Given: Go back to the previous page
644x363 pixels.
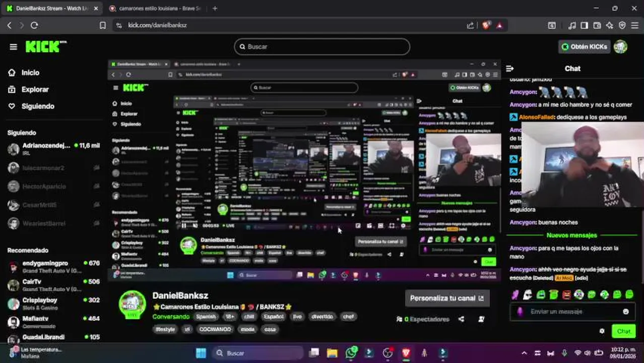Looking at the screenshot, I should point(9,25).
